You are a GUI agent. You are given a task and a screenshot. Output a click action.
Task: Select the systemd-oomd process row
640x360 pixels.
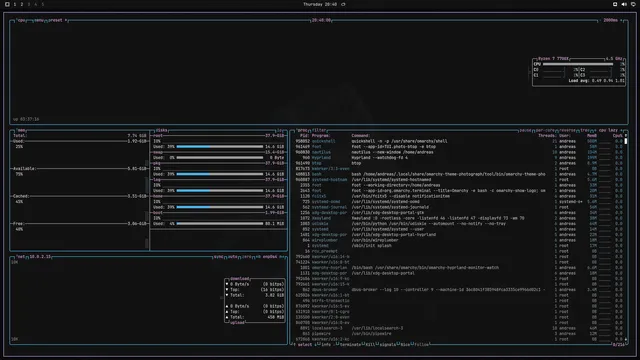coord(459,202)
